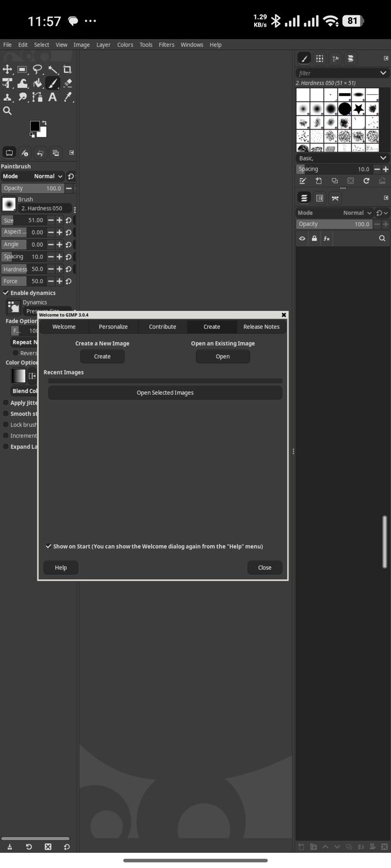The image size is (391, 868).
Task: Enable the Expand Layers checkbox
Action: click(6, 446)
